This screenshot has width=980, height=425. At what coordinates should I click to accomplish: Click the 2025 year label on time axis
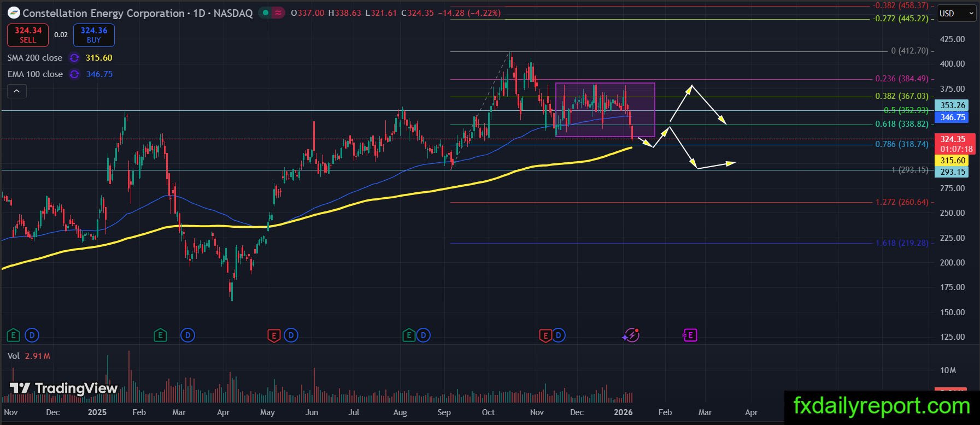coord(97,412)
